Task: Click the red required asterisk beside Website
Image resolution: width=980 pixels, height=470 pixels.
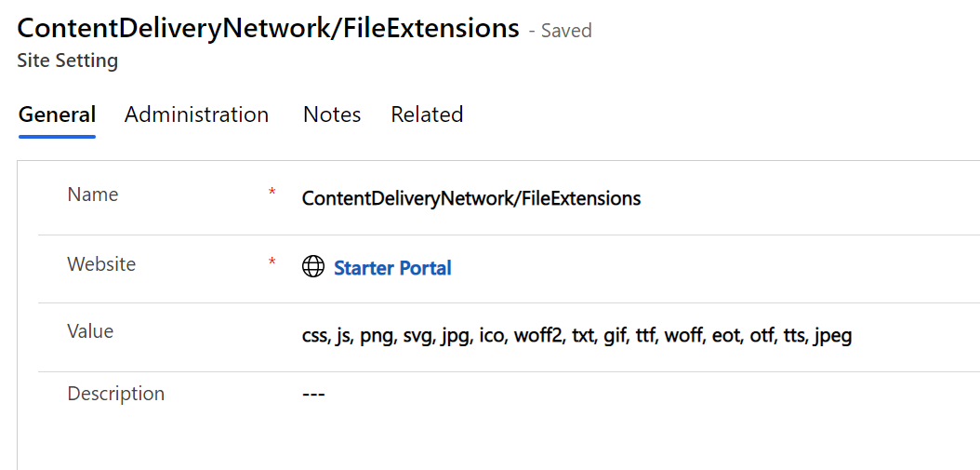Action: (x=272, y=262)
